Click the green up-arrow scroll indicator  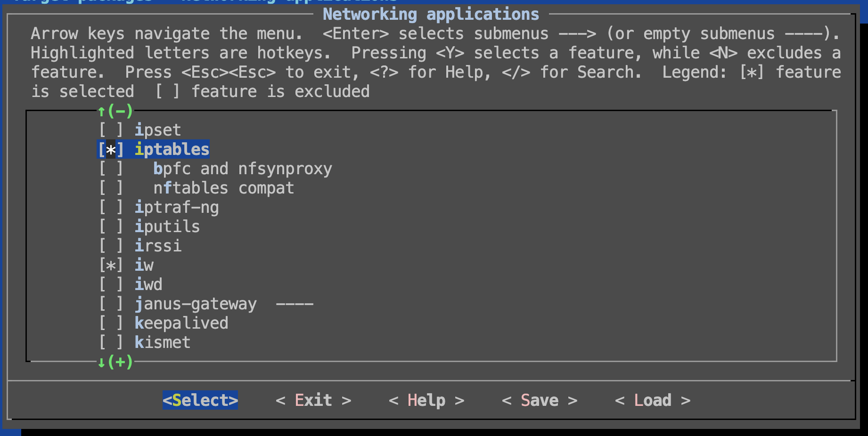[x=101, y=111]
